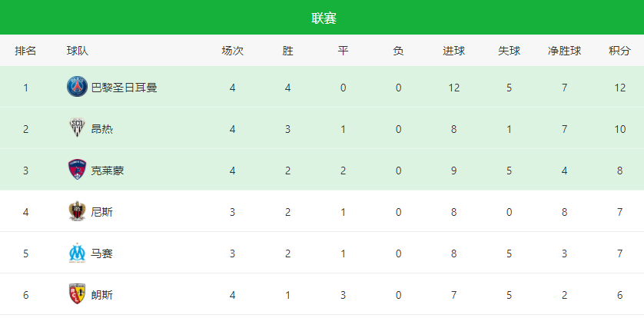Click the 球队 column header

tap(78, 51)
